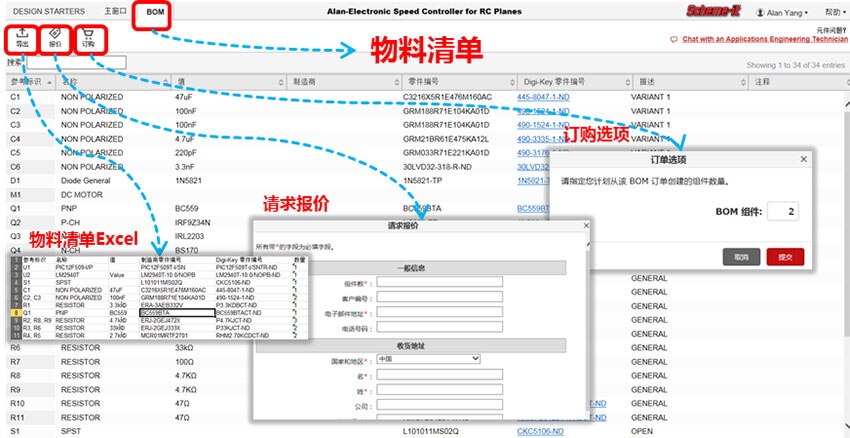Click the 3.3nF value in row C6
Image resolution: width=850 pixels, height=438 pixels.
click(183, 167)
